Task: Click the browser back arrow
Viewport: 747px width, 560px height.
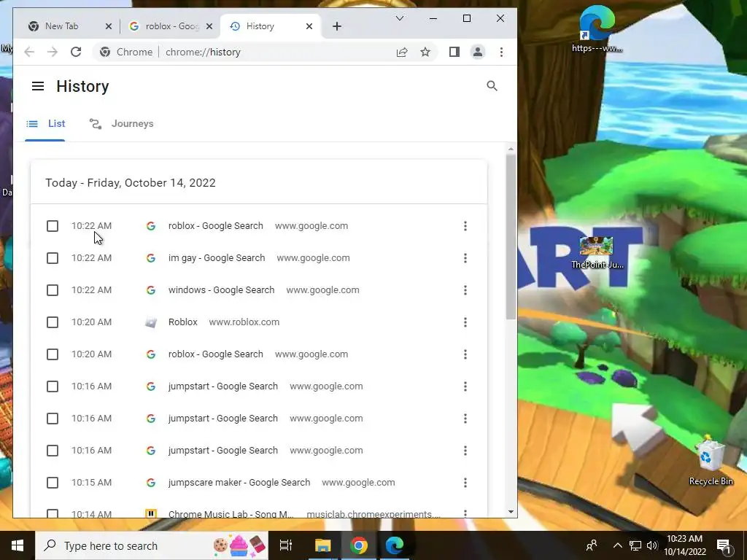Action: [29, 52]
